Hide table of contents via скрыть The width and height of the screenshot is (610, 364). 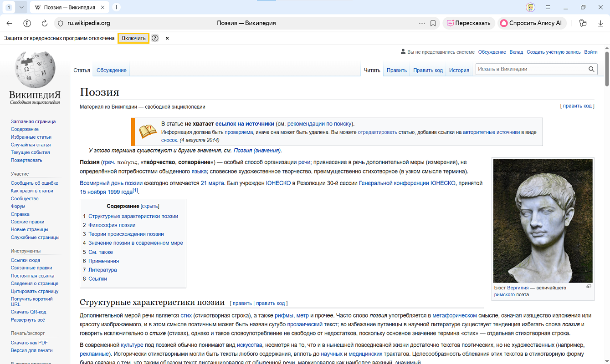click(150, 206)
